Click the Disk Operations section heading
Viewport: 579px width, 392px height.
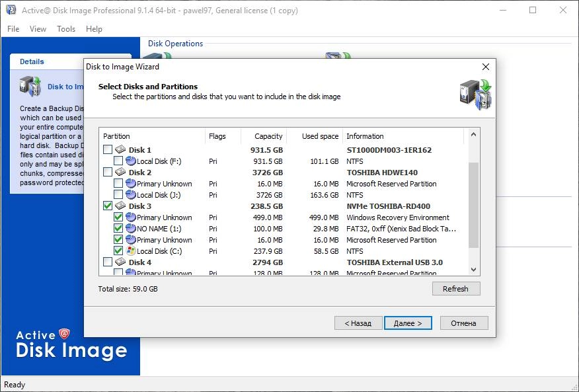coord(175,44)
